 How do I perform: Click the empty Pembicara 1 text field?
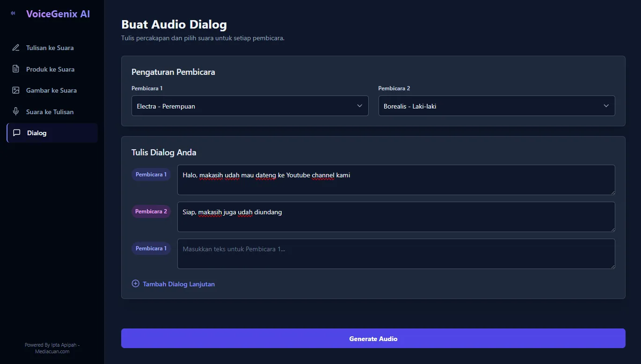tap(396, 254)
